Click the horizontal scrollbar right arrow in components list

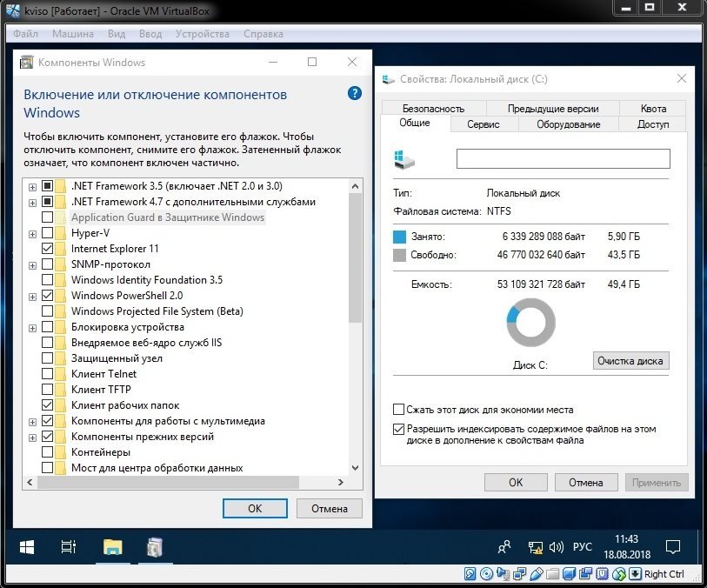[x=341, y=482]
